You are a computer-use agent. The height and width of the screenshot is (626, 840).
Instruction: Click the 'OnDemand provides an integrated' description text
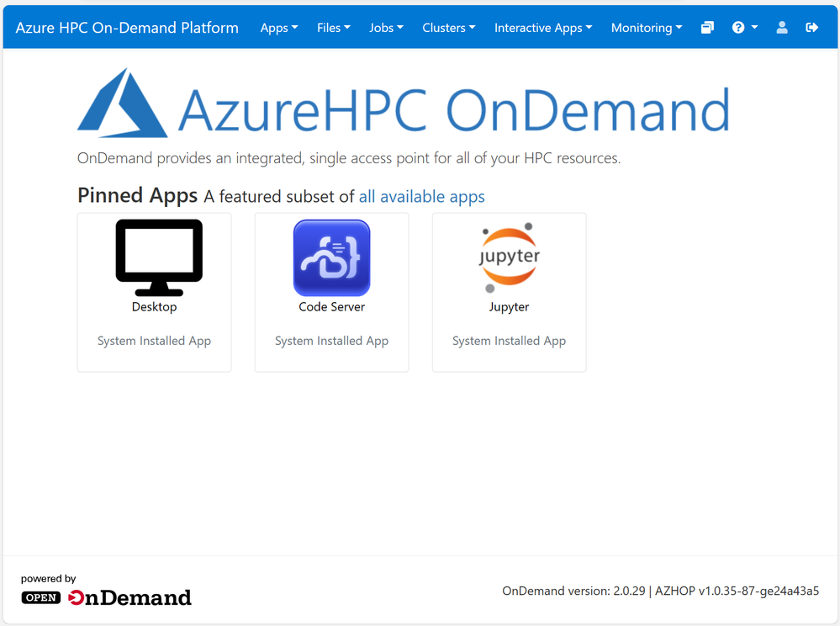(349, 158)
